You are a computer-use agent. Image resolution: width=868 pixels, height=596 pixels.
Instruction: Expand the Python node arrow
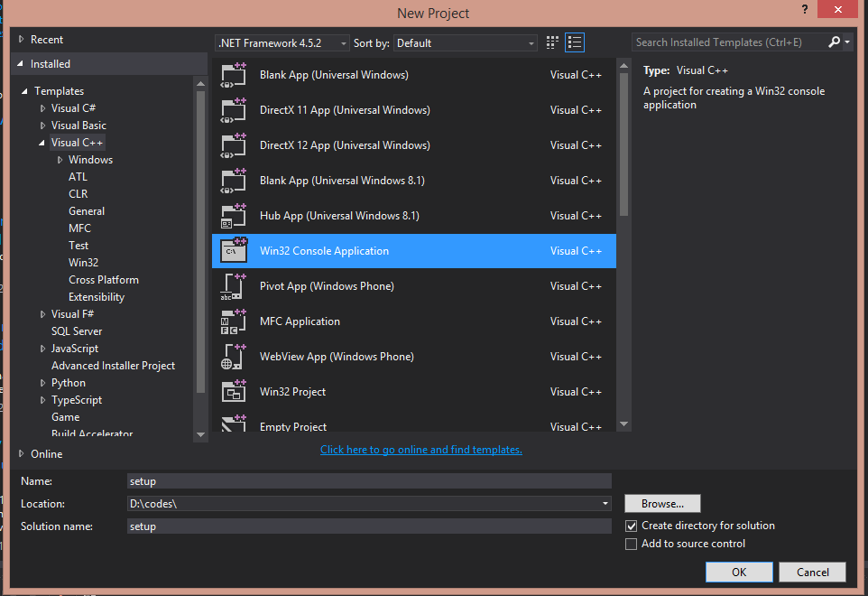pyautogui.click(x=42, y=383)
